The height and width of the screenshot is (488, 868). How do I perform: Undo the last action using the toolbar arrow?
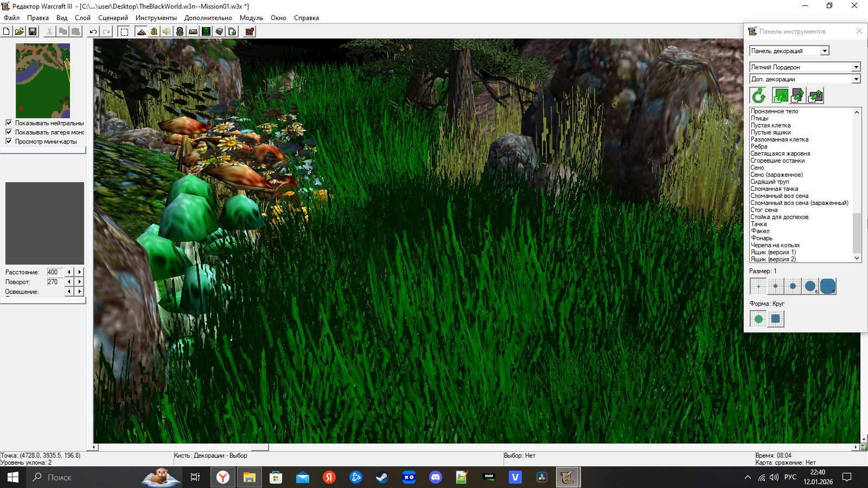tap(93, 31)
